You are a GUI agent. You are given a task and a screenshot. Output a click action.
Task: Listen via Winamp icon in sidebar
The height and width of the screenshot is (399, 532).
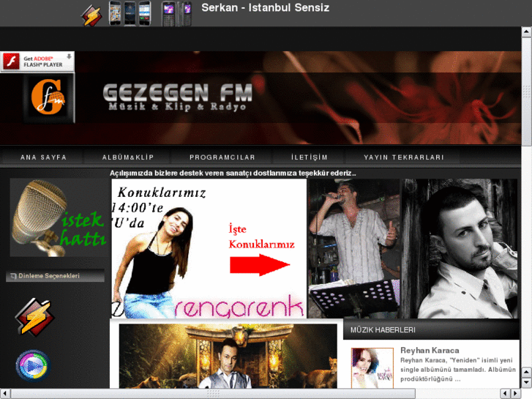(x=34, y=317)
